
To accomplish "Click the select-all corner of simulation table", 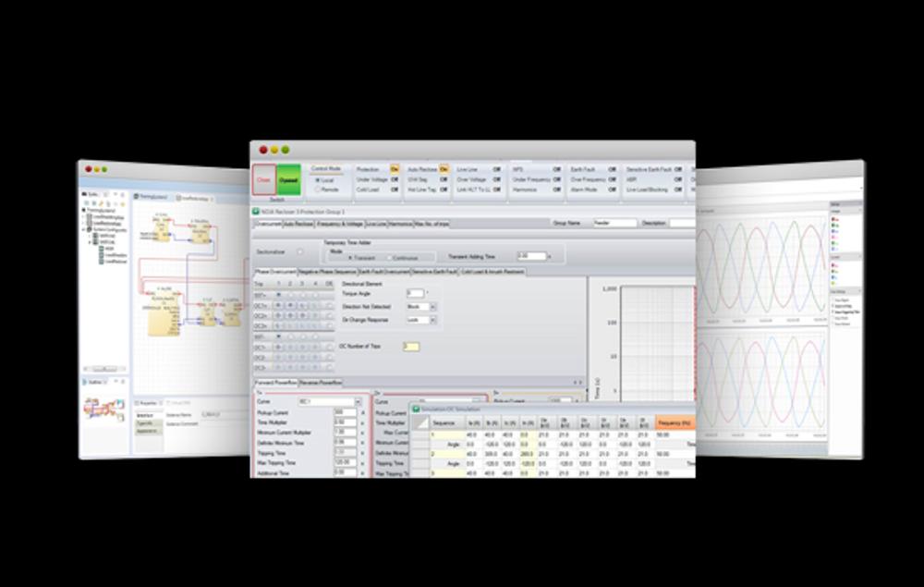I will point(420,423).
